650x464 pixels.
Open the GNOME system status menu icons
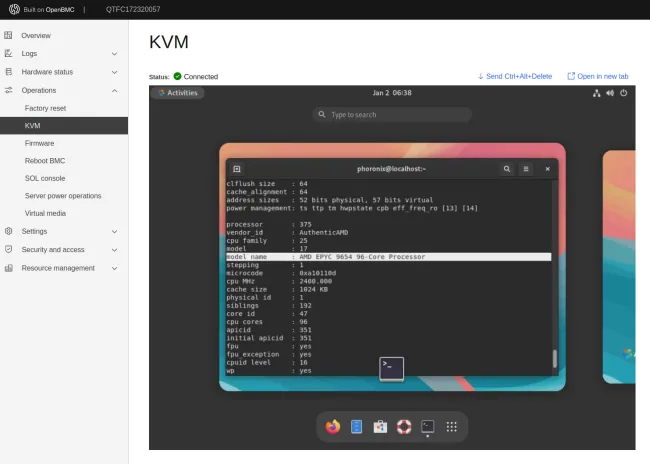tap(609, 92)
